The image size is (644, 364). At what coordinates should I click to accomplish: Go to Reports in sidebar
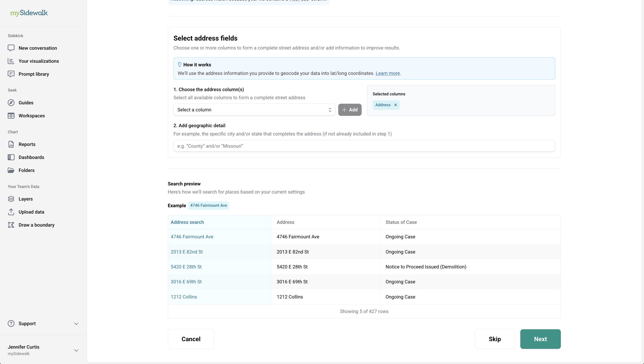(x=27, y=144)
